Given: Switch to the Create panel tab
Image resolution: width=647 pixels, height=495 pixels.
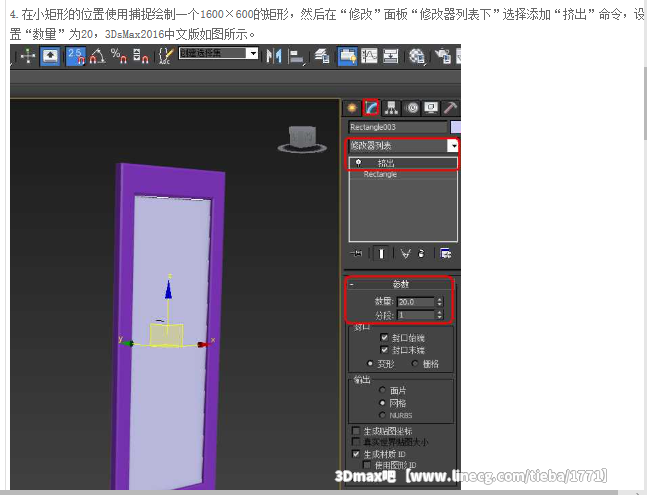Looking at the screenshot, I should (x=352, y=108).
